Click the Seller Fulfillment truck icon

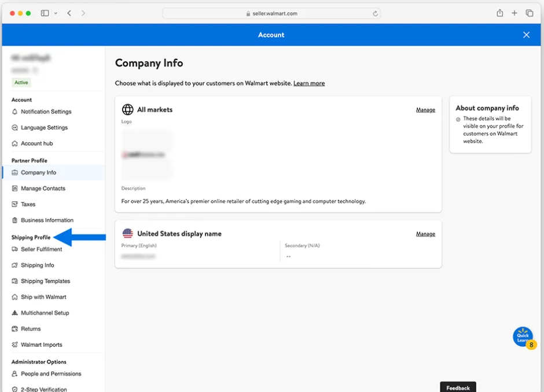14,249
